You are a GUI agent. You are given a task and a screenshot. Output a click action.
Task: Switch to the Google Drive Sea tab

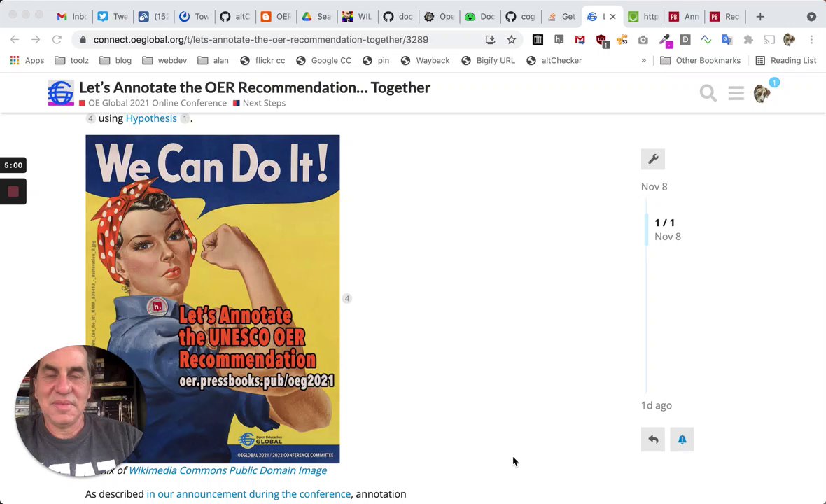[316, 17]
